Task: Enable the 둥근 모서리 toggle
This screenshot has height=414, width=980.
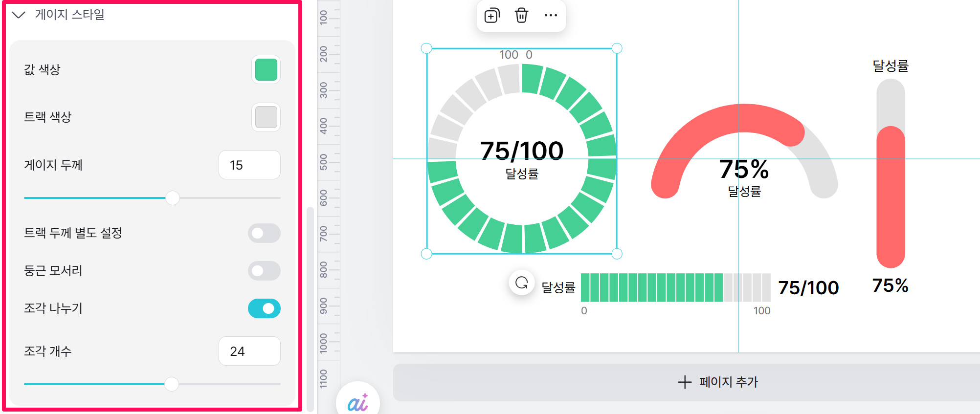Action: click(264, 271)
